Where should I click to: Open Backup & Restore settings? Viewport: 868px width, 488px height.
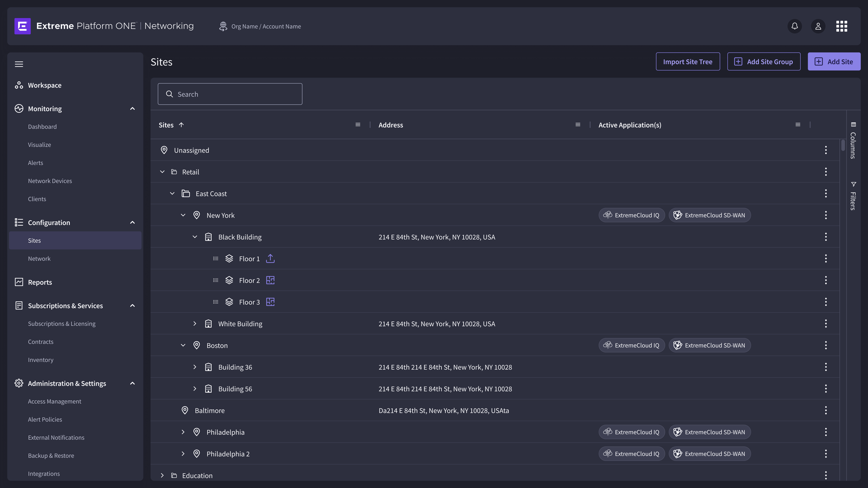[51, 456]
